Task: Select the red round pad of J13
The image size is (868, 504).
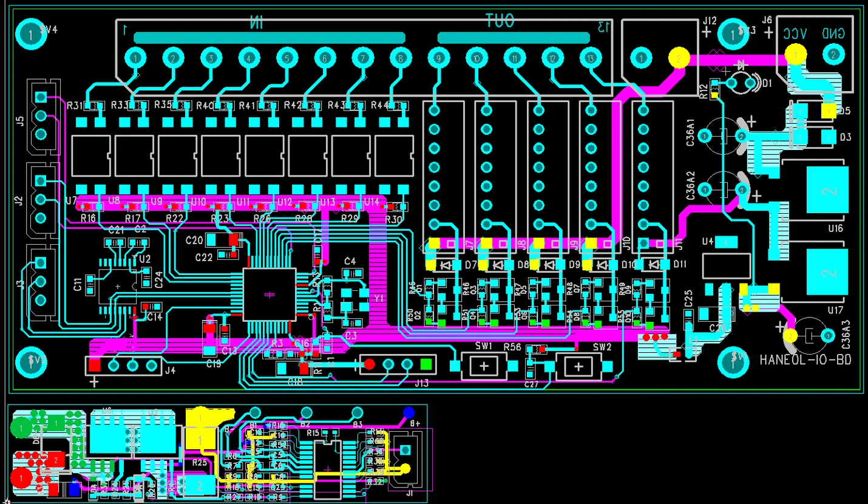Action: click(x=369, y=364)
